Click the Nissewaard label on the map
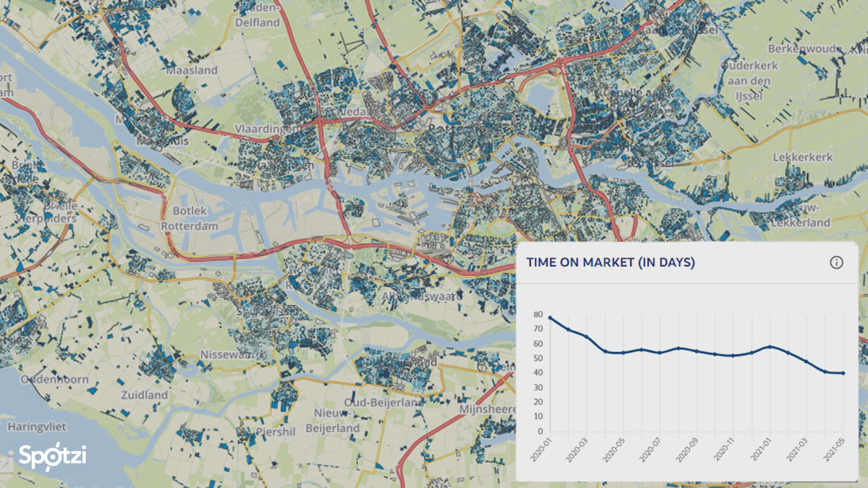Viewport: 868px width, 488px height. pos(230,354)
